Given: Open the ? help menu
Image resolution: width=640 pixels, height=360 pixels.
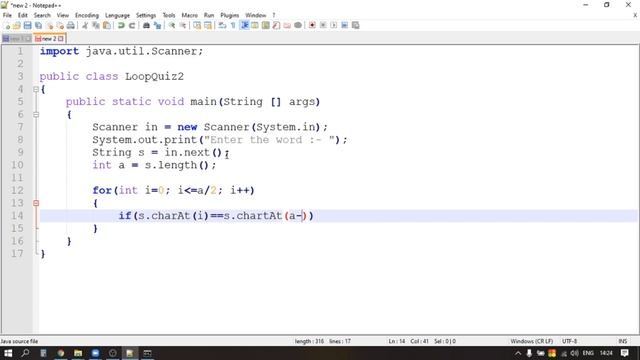Looking at the screenshot, I should coord(274,15).
